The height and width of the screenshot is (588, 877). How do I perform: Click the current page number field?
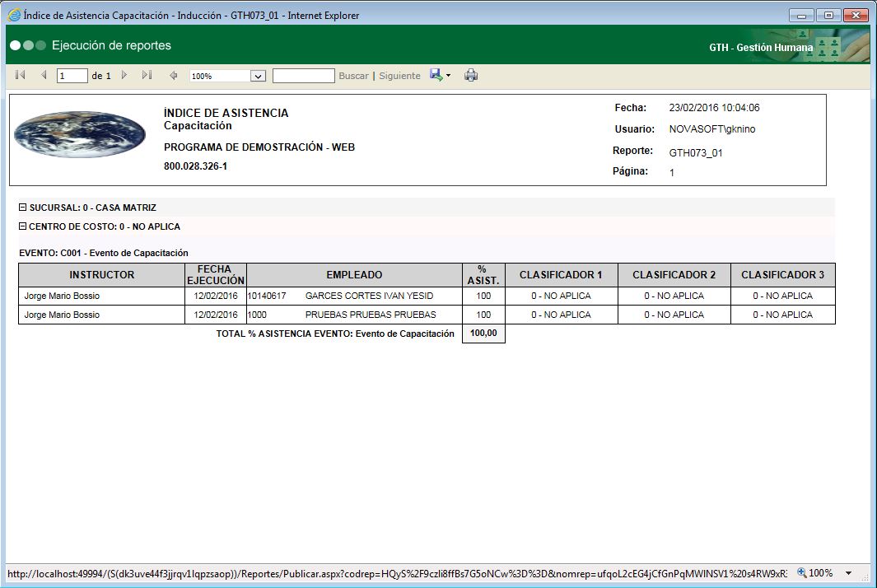click(72, 76)
